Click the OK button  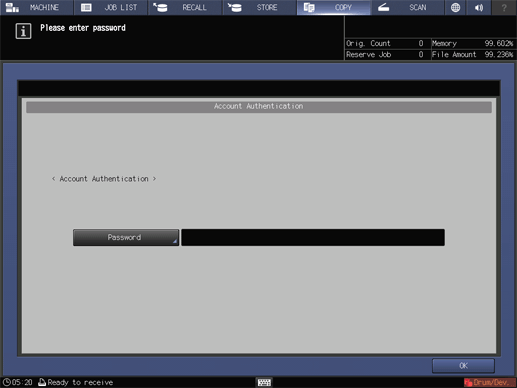(x=463, y=366)
